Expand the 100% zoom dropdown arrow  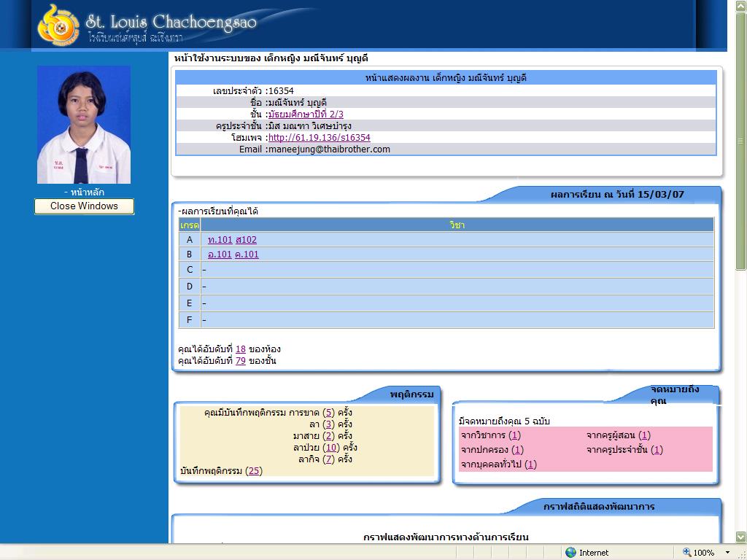tap(727, 553)
